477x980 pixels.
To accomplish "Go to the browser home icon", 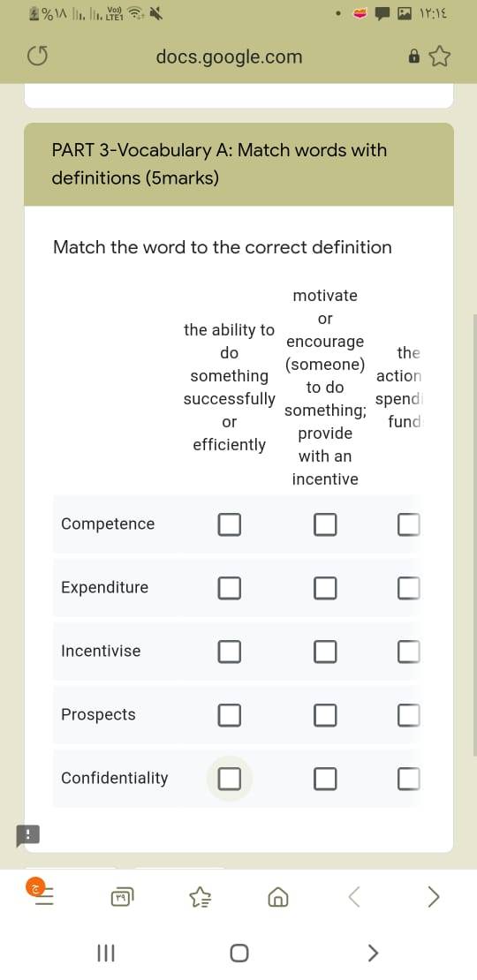I will point(276,898).
